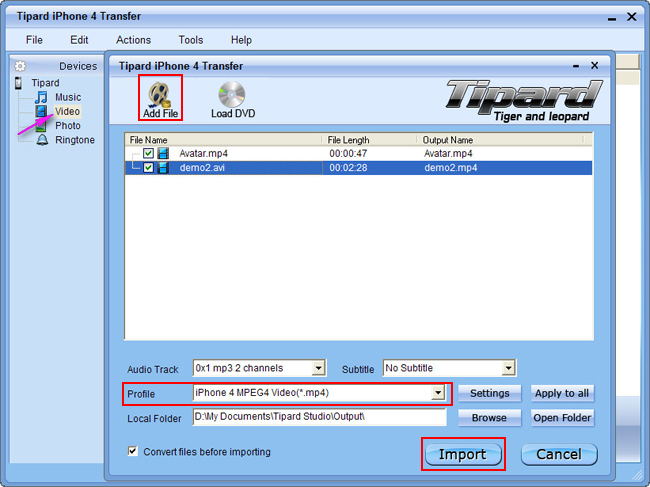This screenshot has height=487, width=650.
Task: Click the demo2.mp4 output name cell
Action: pyautogui.click(x=451, y=167)
